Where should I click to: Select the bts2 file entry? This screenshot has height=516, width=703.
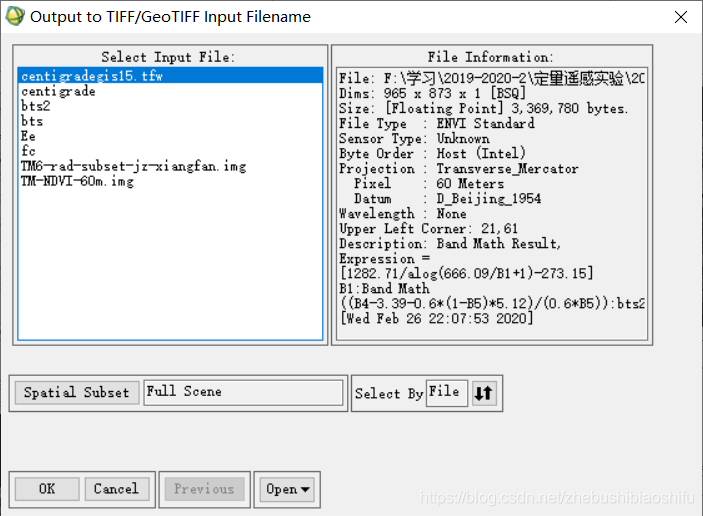[170, 106]
